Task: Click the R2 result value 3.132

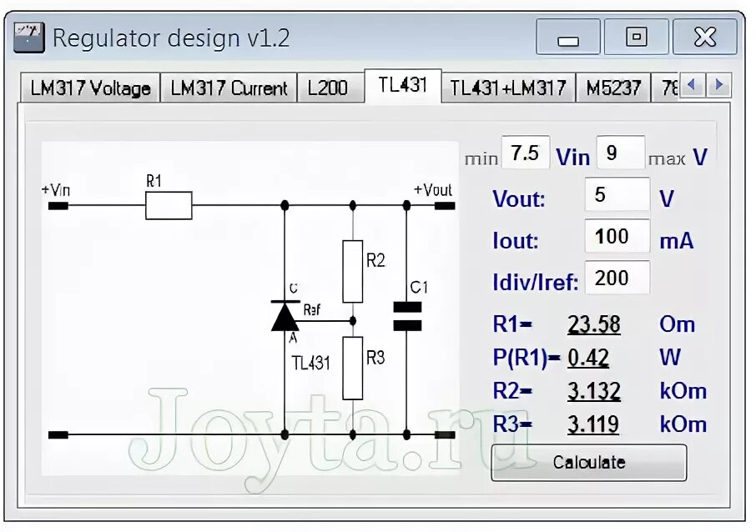Action: tap(593, 391)
